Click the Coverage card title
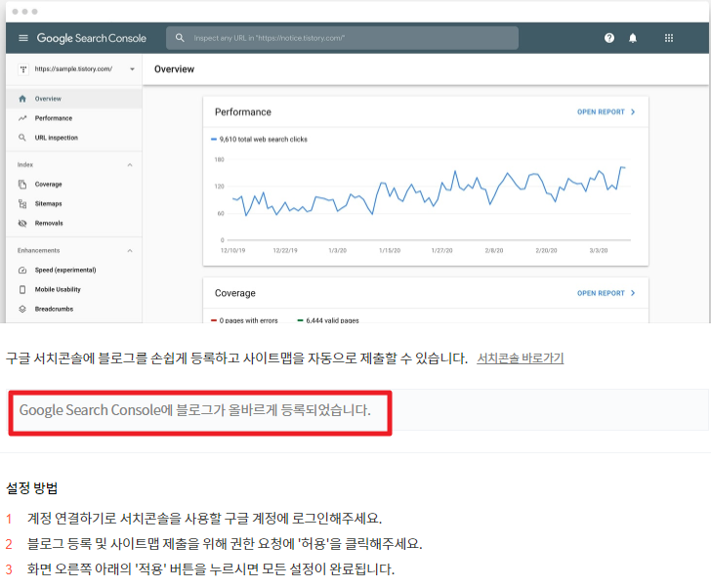Image resolution: width=711 pixels, height=588 pixels. [x=235, y=293]
